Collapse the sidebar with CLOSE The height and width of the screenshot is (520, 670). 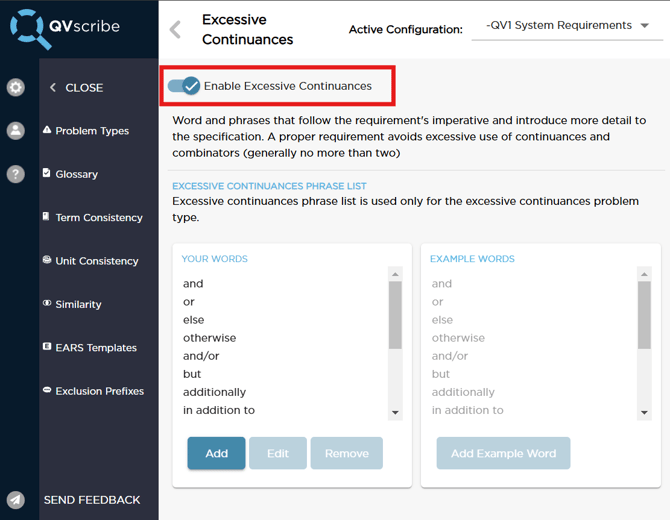77,88
